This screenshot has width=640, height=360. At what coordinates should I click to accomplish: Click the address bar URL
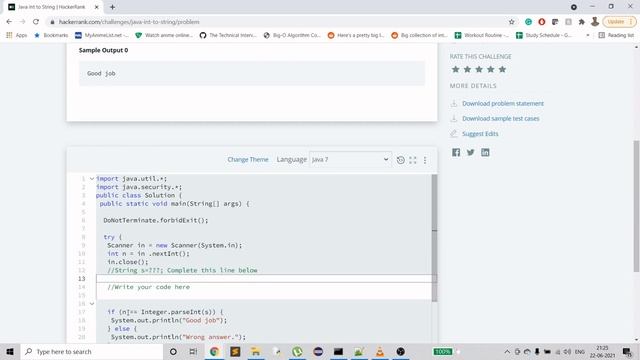[129, 22]
